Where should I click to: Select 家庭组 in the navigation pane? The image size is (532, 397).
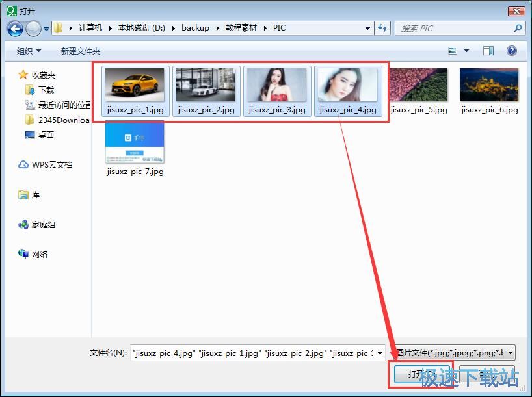click(x=44, y=225)
